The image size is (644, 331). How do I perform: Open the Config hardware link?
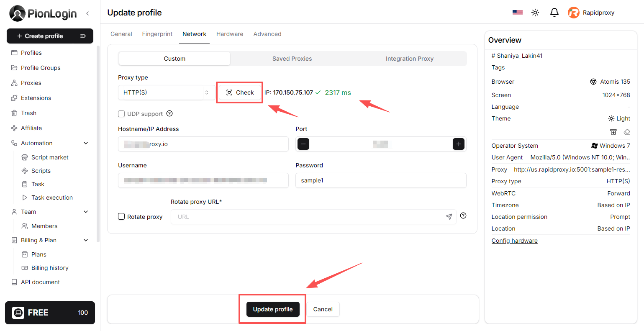(514, 241)
